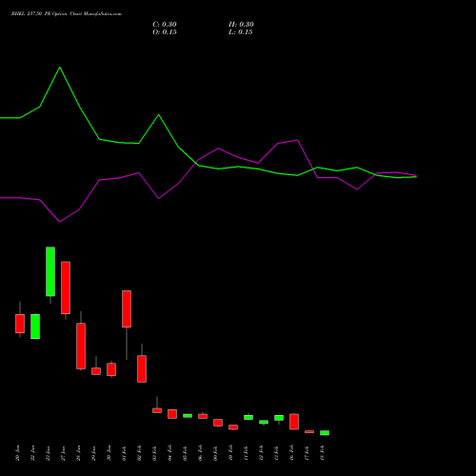Click the 01 Feb date label
This screenshot has width=476, height=476.
click(125, 453)
